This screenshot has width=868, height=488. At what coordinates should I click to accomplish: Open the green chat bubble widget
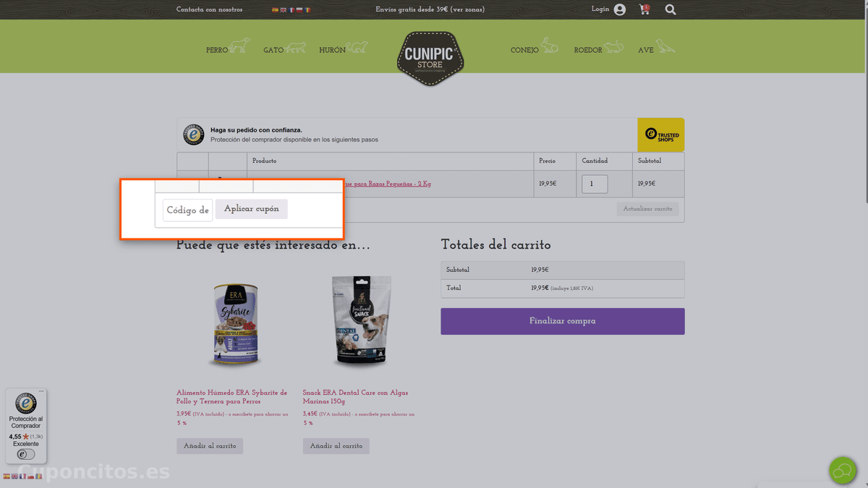[x=842, y=471]
